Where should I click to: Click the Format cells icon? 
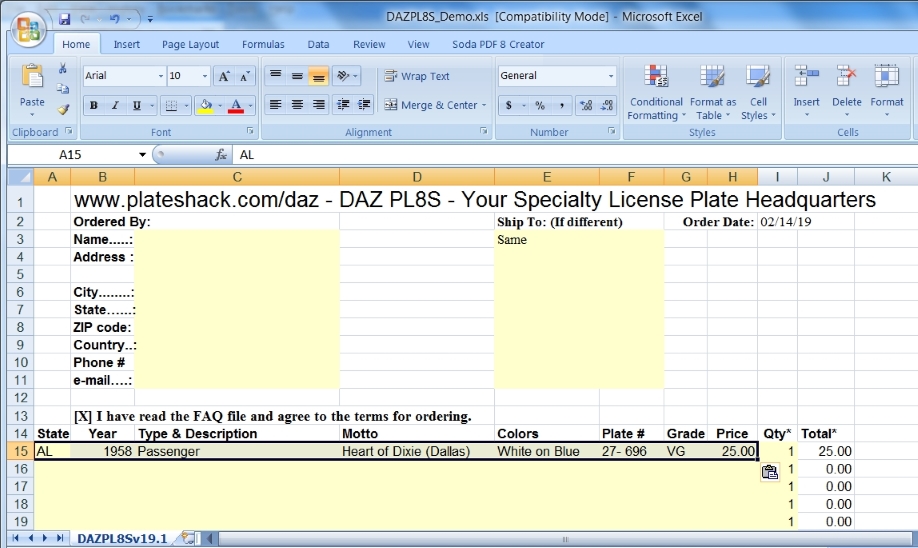886,77
